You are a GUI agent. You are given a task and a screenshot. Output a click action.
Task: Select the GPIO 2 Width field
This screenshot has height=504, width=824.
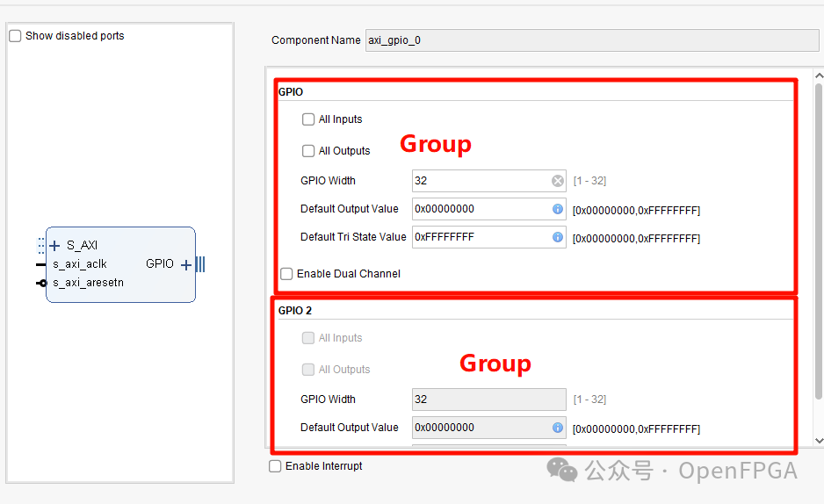click(488, 399)
